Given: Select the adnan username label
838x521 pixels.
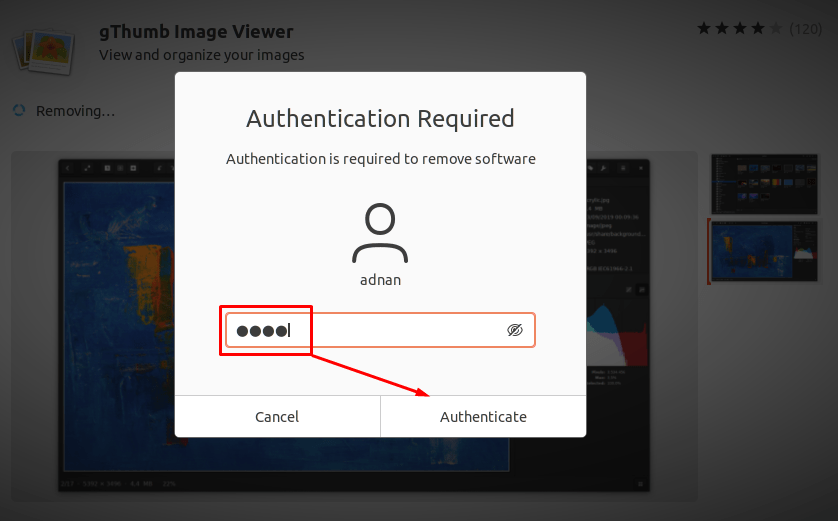Looking at the screenshot, I should point(380,280).
